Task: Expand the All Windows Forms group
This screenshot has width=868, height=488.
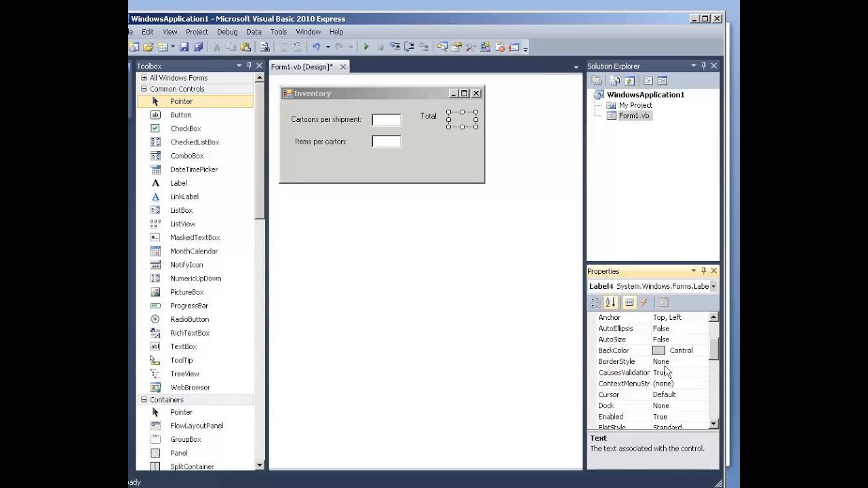Action: pos(144,78)
